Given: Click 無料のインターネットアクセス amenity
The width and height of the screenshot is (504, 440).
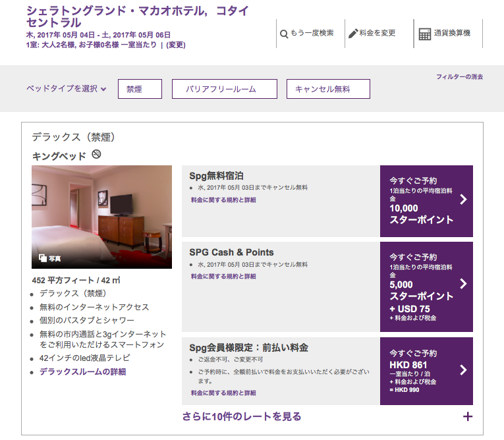Looking at the screenshot, I should pyautogui.click(x=94, y=307).
